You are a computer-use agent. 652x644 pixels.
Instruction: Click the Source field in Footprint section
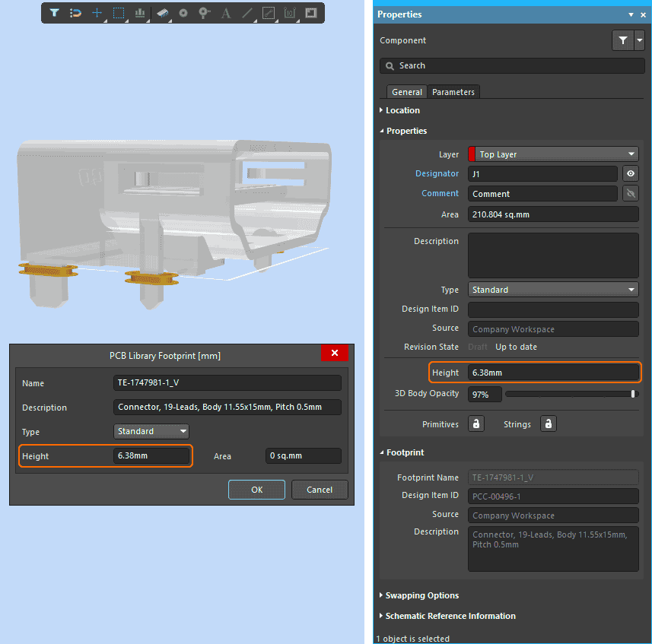tap(553, 516)
